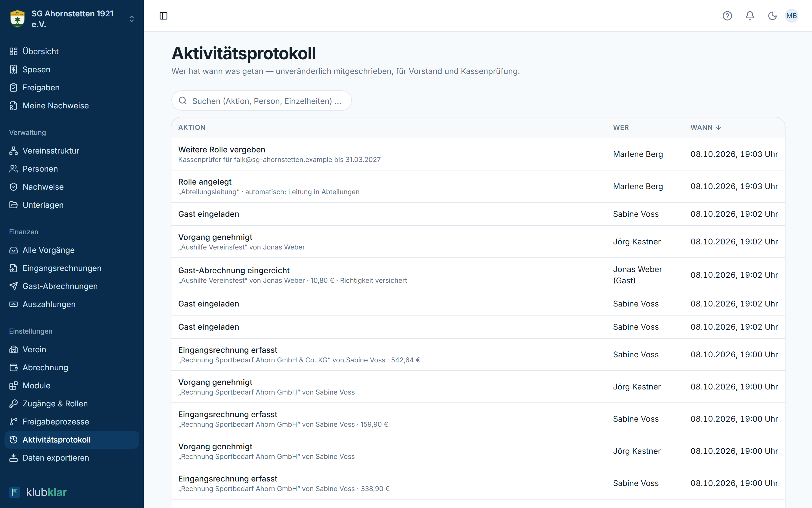Click the Nachweise shield icon
Image resolution: width=812 pixels, height=508 pixels.
(14, 187)
